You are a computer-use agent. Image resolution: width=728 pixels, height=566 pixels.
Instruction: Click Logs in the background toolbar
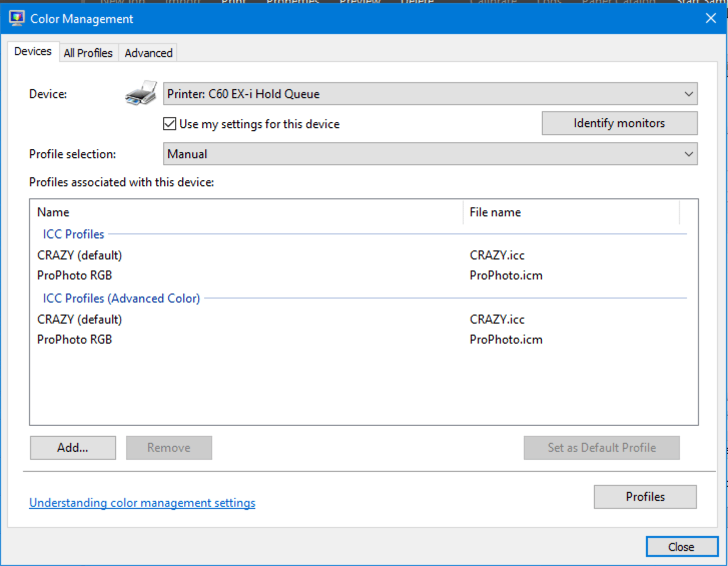(548, 3)
